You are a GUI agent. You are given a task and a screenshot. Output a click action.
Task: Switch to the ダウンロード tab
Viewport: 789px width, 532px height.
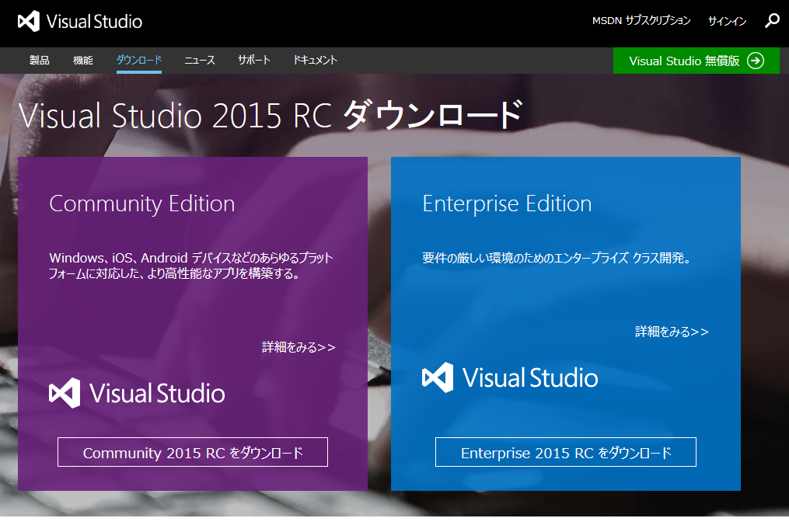[x=138, y=60]
